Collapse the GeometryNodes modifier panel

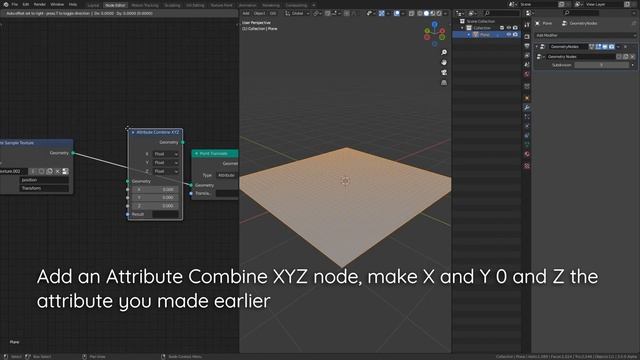point(537,47)
